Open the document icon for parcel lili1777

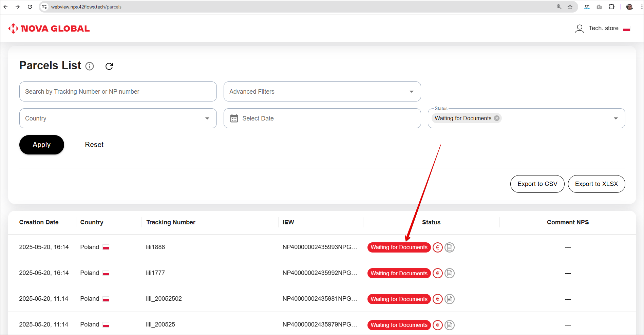point(450,273)
